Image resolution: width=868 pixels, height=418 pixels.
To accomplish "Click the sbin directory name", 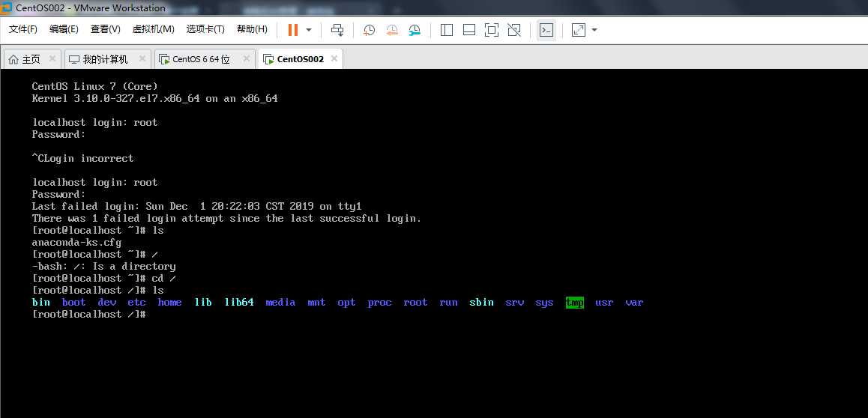I will pos(482,303).
